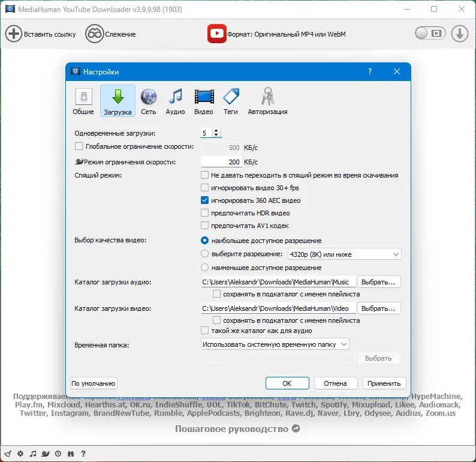Click the broom clear list icon
The height and width of the screenshot is (462, 476).
click(x=8, y=454)
